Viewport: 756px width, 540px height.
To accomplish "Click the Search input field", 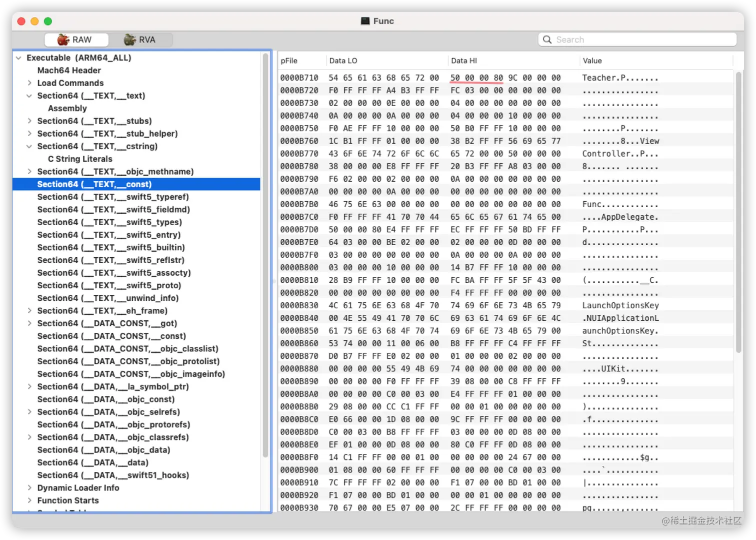I will pos(637,40).
